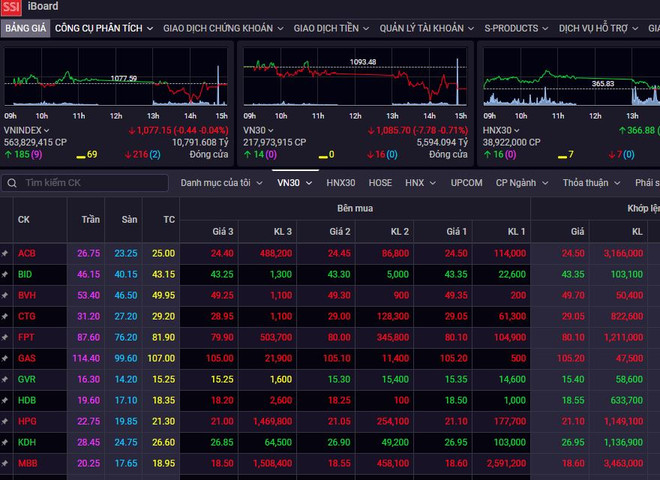Open the CTG stock symbol link
The width and height of the screenshot is (660, 480).
(26, 316)
